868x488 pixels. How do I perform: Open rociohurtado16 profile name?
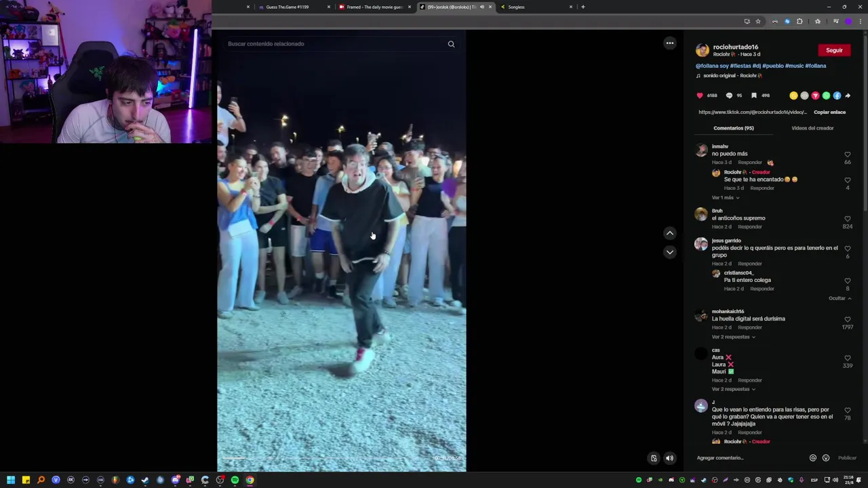735,47
